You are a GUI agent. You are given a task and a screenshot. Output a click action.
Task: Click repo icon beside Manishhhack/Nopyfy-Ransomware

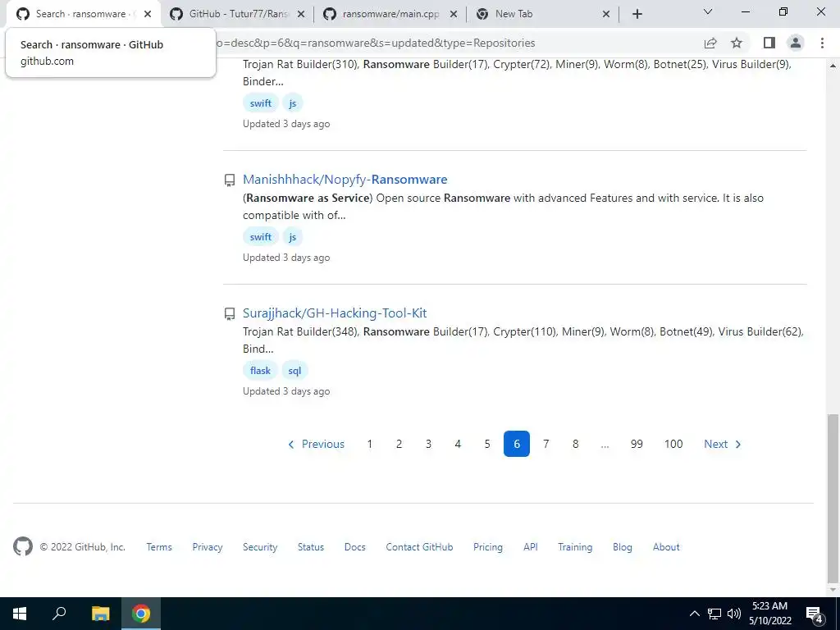point(230,180)
